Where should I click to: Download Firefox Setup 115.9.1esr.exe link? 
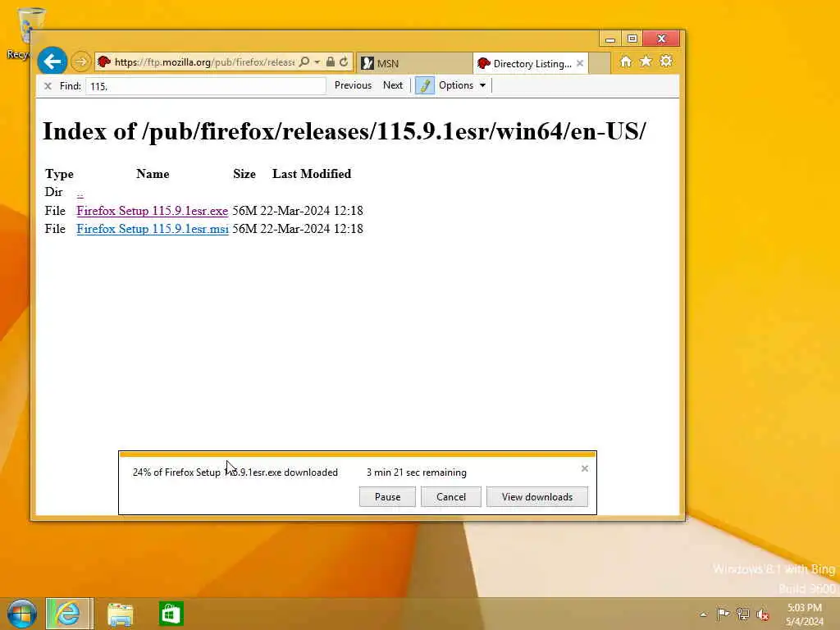(x=152, y=211)
